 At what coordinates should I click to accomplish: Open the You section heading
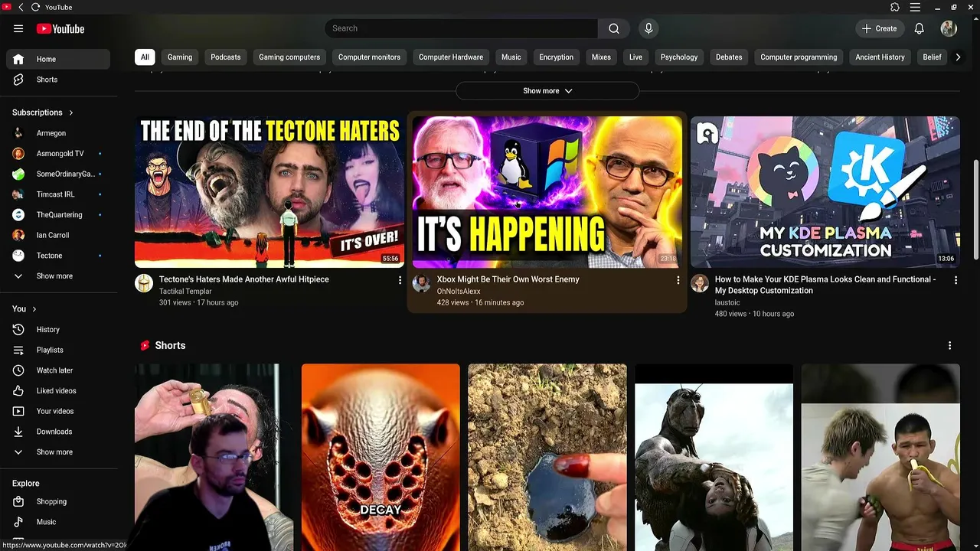point(24,309)
